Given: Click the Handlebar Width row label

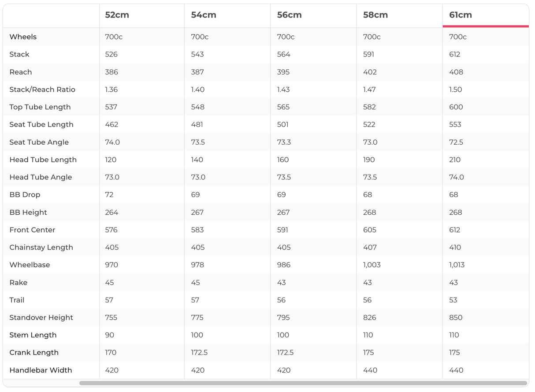Looking at the screenshot, I should tap(41, 370).
